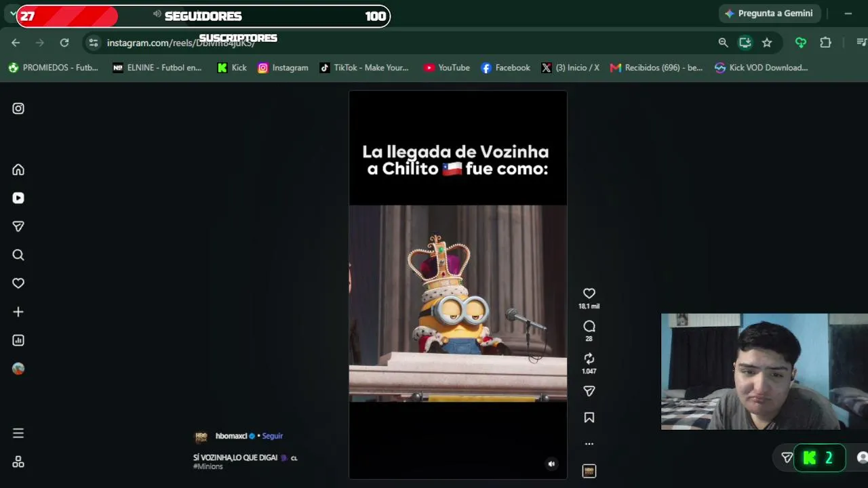Click the paper plane icon beside Kick badge
Screen dimensions: 868x488
(x=787, y=458)
